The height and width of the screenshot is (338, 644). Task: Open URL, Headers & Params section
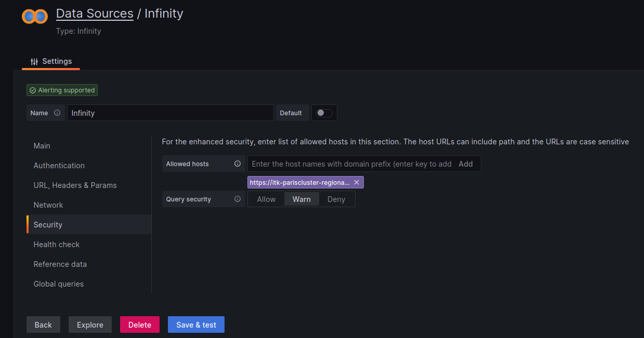pyautogui.click(x=75, y=185)
